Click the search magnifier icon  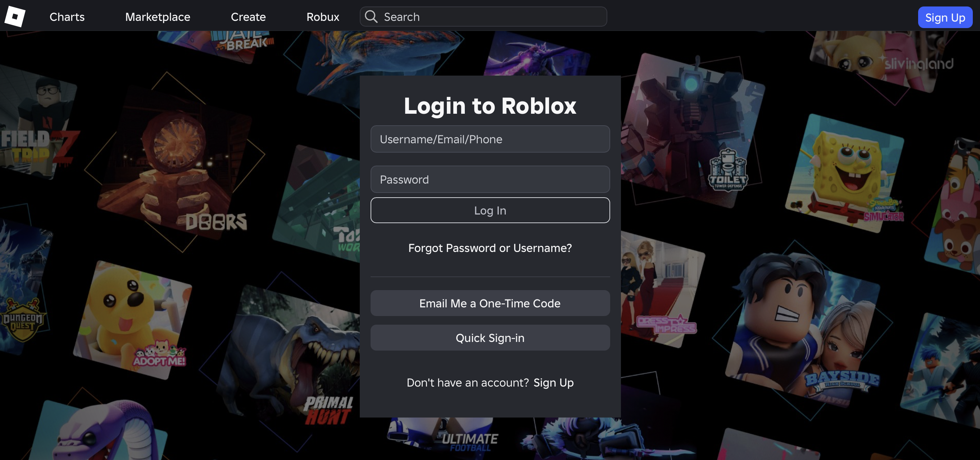(x=371, y=17)
